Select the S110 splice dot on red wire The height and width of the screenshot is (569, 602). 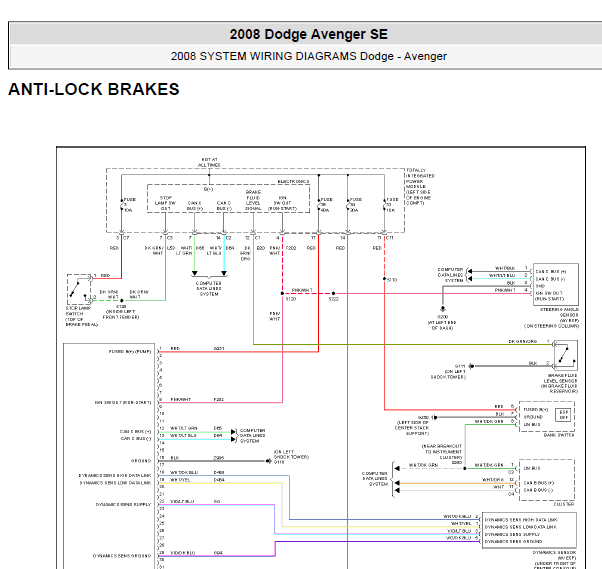(384, 279)
